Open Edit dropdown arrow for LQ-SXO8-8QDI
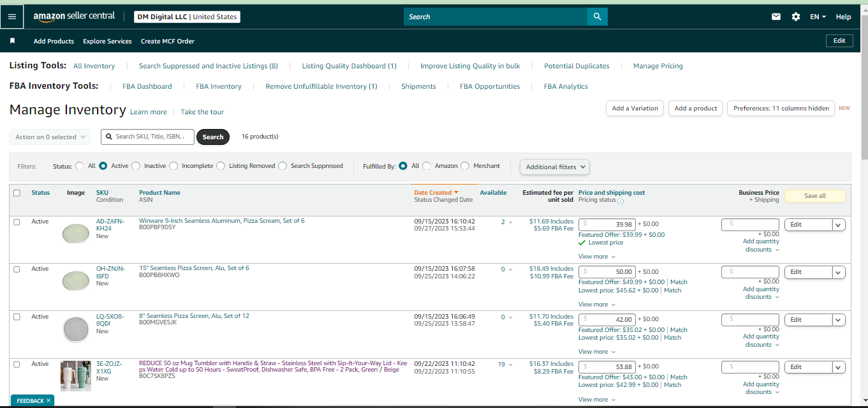 pos(839,319)
